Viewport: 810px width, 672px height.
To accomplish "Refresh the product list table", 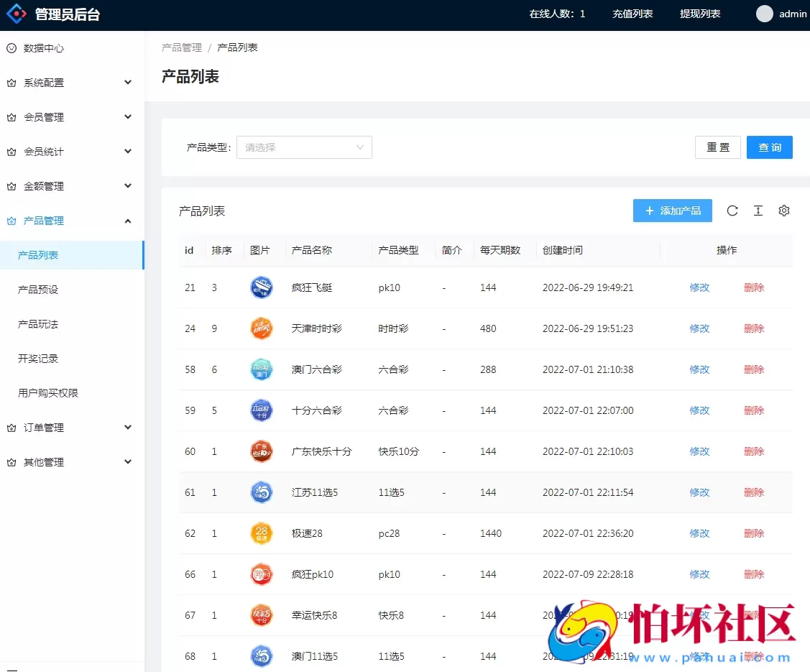I will pyautogui.click(x=732, y=211).
